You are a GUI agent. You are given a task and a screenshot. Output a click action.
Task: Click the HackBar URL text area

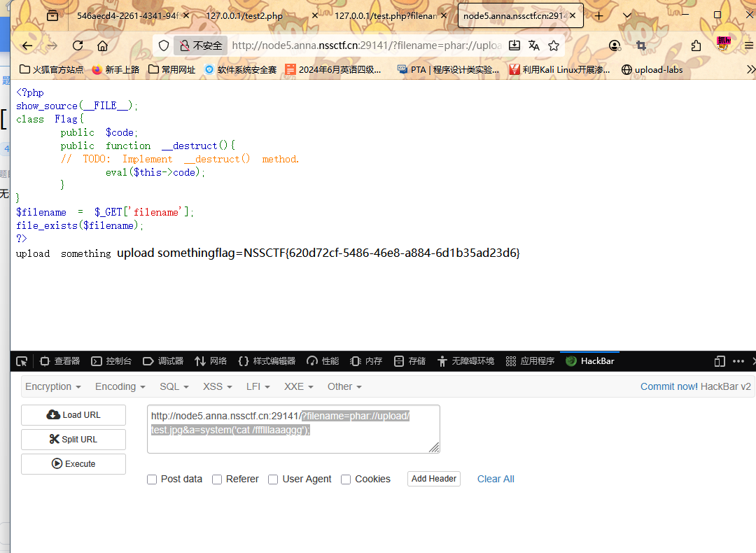click(x=293, y=428)
